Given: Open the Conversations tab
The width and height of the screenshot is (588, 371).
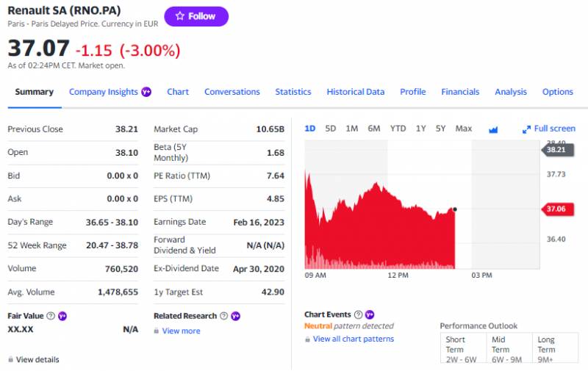Looking at the screenshot, I should pos(232,92).
